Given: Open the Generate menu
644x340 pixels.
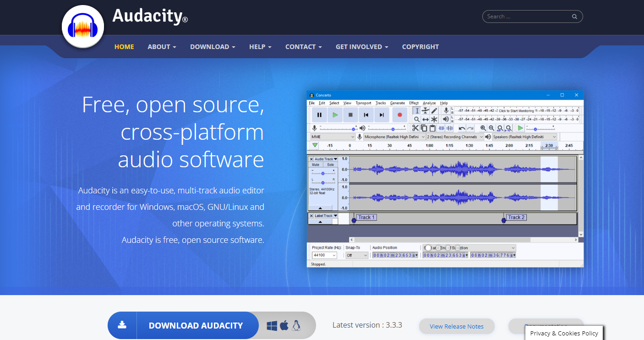Looking at the screenshot, I should pos(398,103).
